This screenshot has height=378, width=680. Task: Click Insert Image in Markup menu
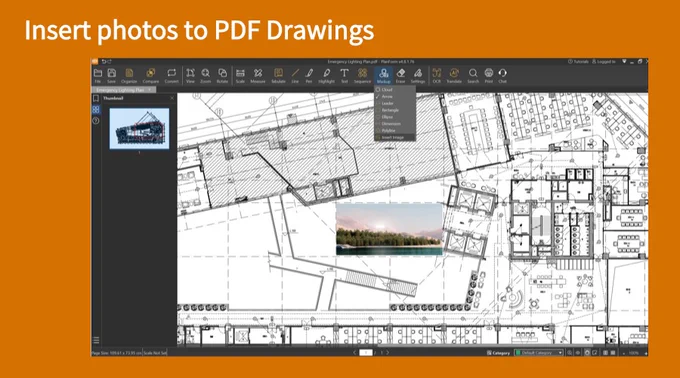coord(395,137)
